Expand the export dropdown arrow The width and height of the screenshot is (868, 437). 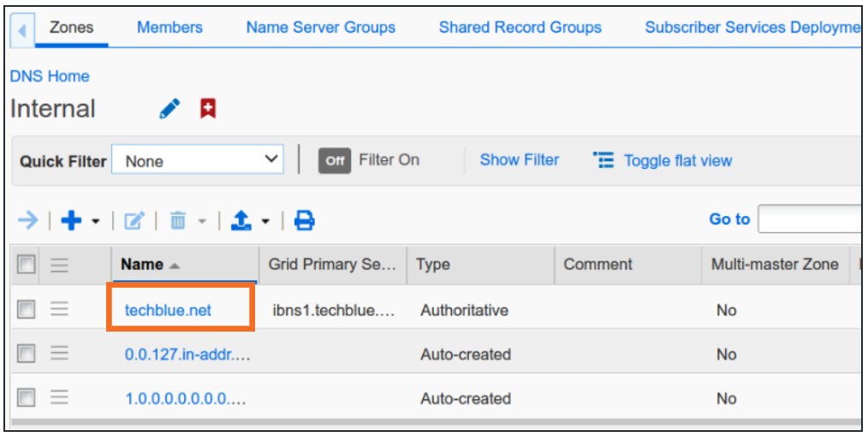pos(265,222)
